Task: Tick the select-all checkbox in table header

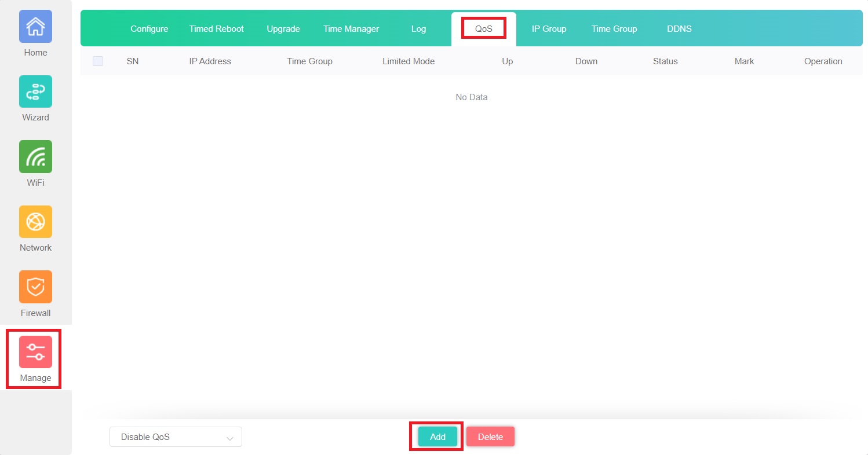Action: pyautogui.click(x=98, y=61)
